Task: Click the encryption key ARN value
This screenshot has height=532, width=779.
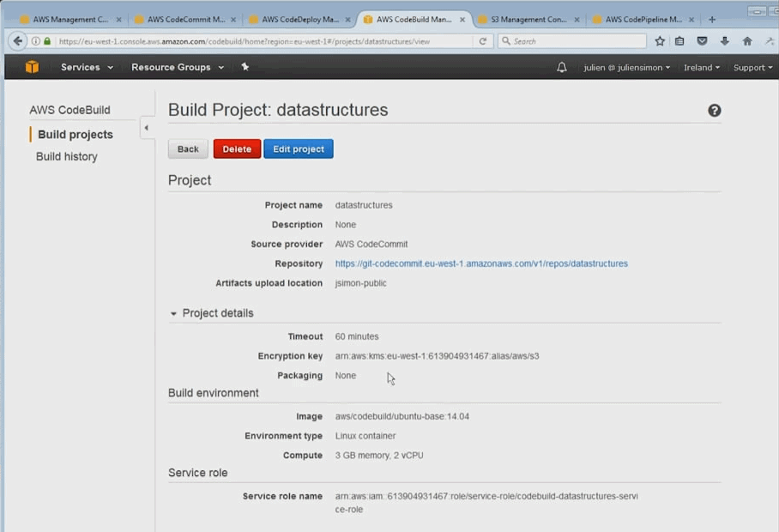Action: pyautogui.click(x=437, y=356)
